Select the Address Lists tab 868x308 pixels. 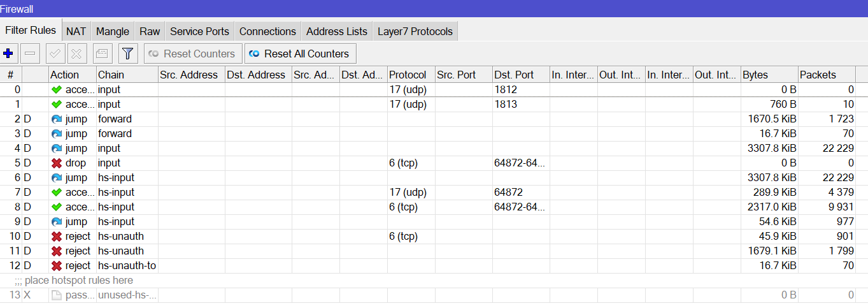point(337,31)
